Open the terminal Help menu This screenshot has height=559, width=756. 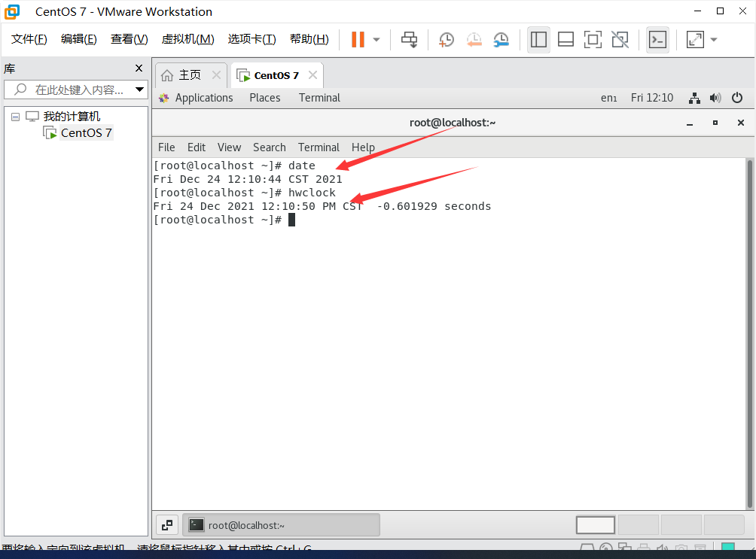point(363,147)
